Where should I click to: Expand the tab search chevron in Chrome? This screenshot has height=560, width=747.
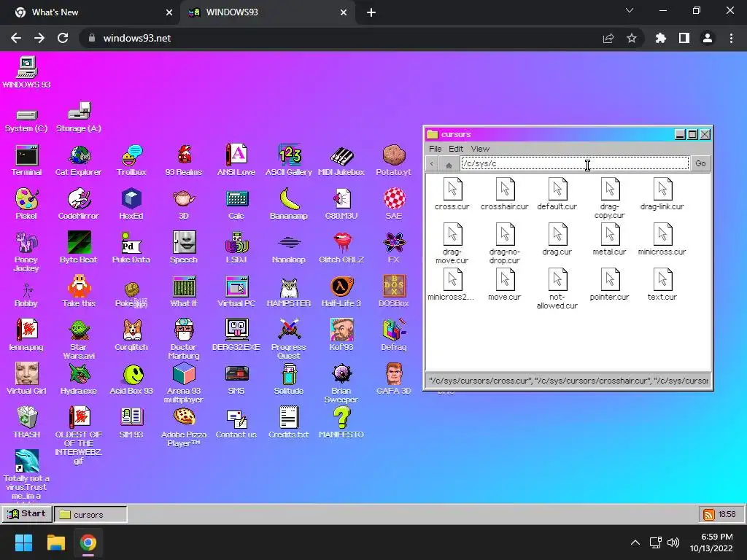tap(630, 10)
